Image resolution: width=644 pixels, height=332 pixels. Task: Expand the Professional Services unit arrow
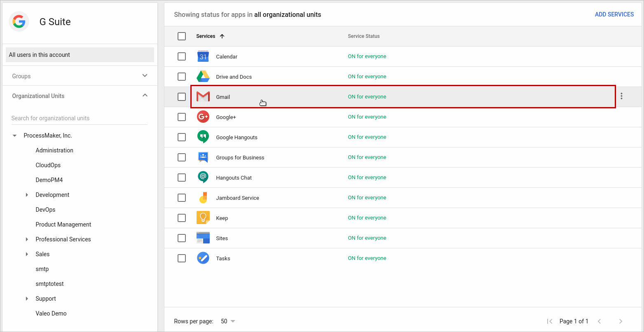27,239
